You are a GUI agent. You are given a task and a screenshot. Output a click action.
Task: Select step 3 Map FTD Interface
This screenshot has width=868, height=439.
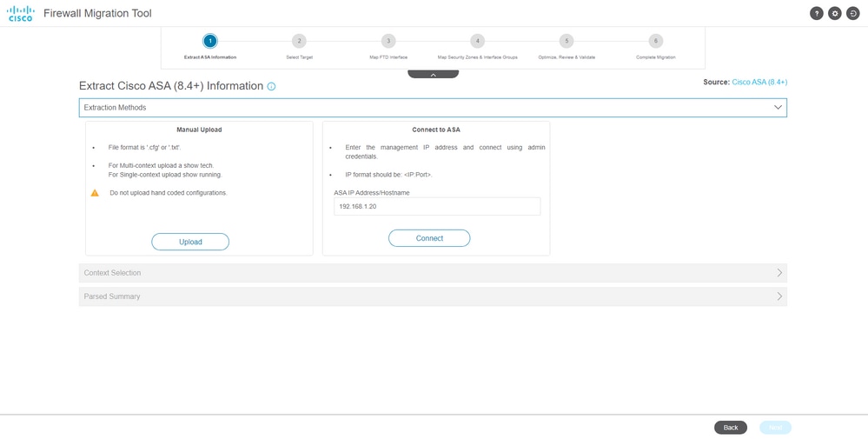[388, 41]
